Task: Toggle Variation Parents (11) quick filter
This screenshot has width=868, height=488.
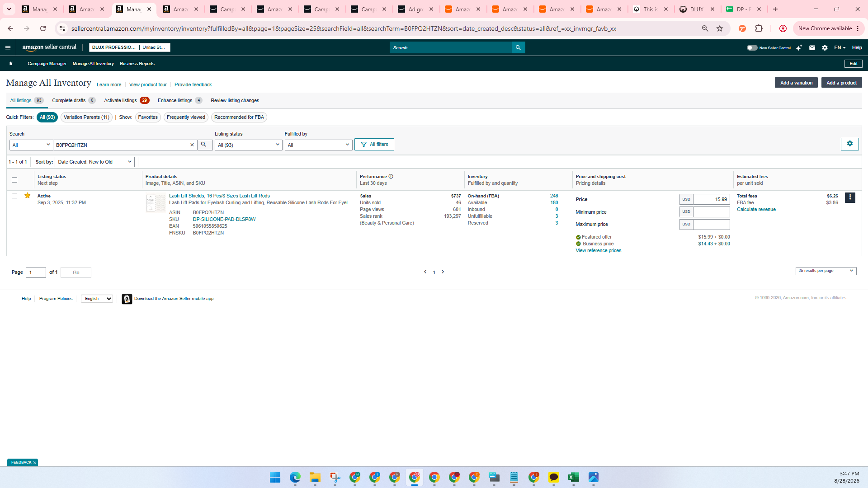Action: (86, 117)
